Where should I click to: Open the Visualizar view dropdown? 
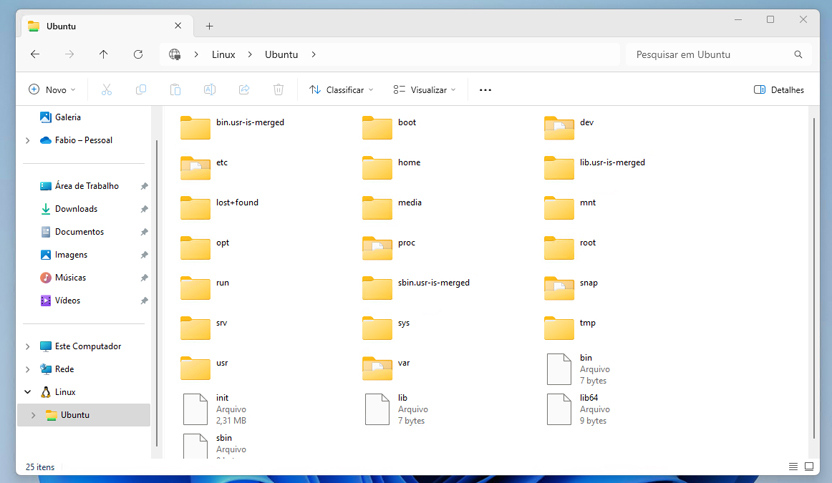pos(424,90)
